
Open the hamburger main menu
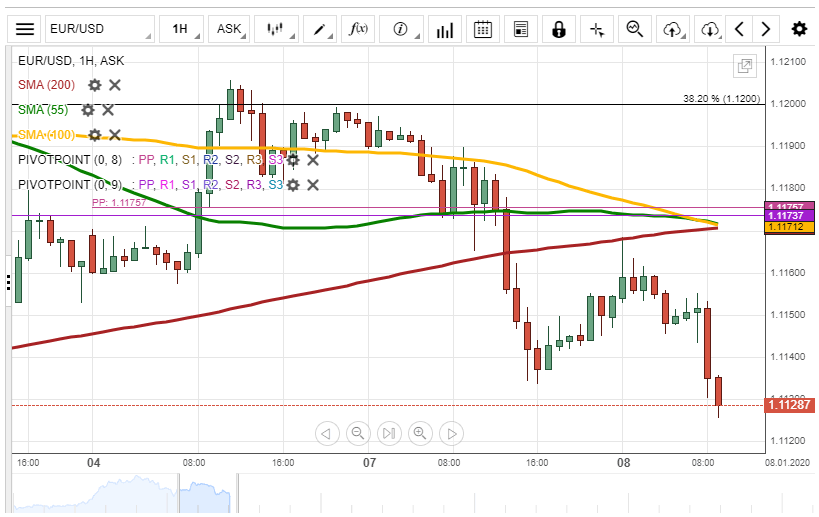coord(25,29)
